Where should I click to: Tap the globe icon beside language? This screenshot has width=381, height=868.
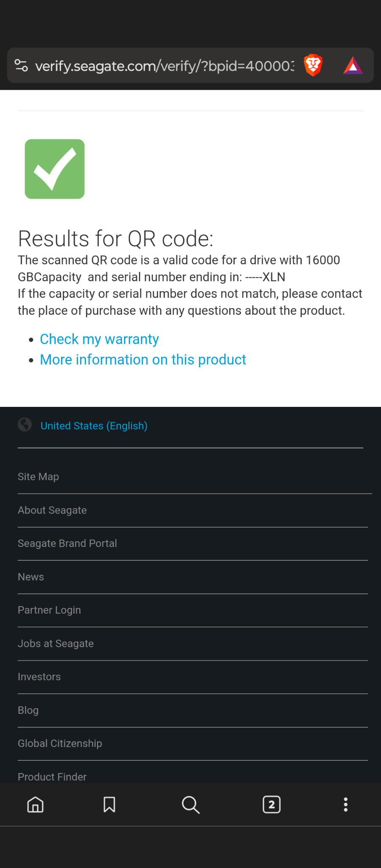point(25,425)
